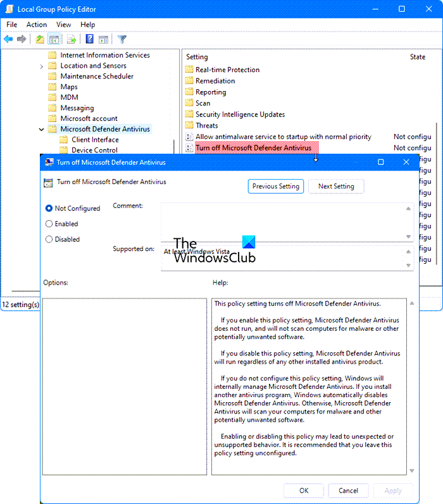Click the Supported on scroll up arrow
The image size is (443, 504).
[x=408, y=252]
